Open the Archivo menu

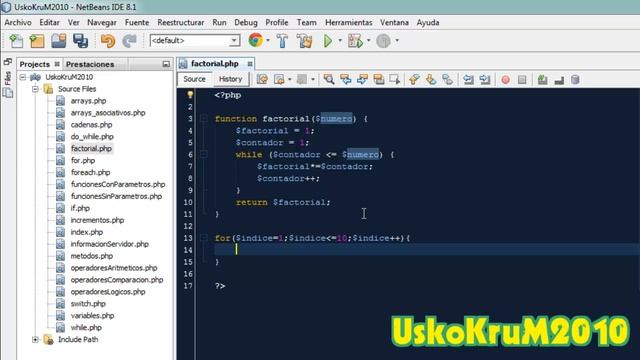click(x=18, y=22)
